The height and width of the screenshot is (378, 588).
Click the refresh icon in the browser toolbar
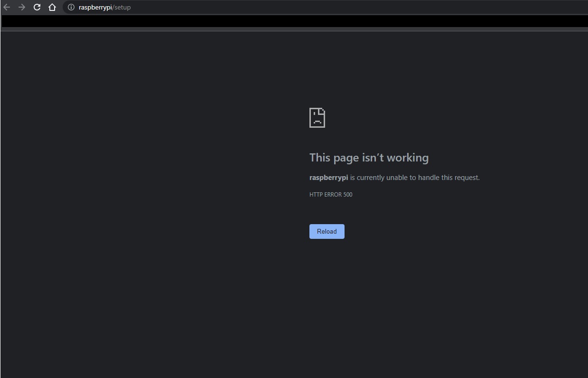click(x=37, y=7)
